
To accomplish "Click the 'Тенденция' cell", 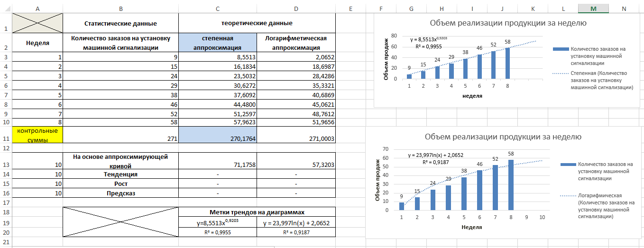I will click(120, 175).
